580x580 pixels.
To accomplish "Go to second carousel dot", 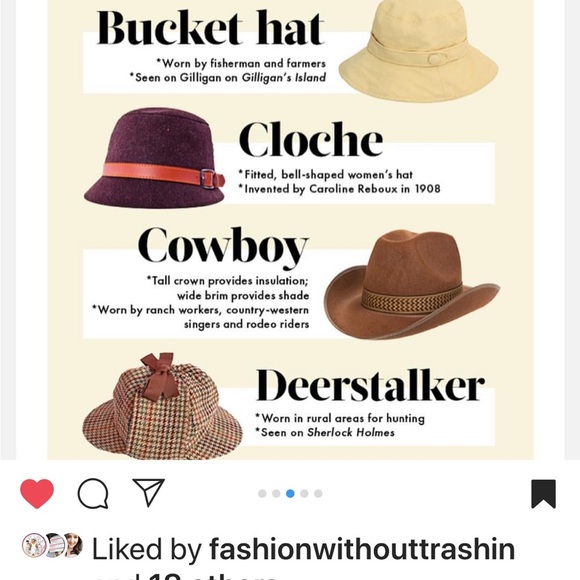I will tap(276, 493).
